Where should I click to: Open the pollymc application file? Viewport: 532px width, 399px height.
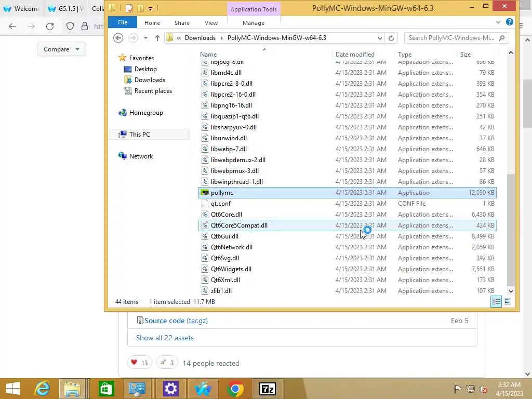pos(347,193)
